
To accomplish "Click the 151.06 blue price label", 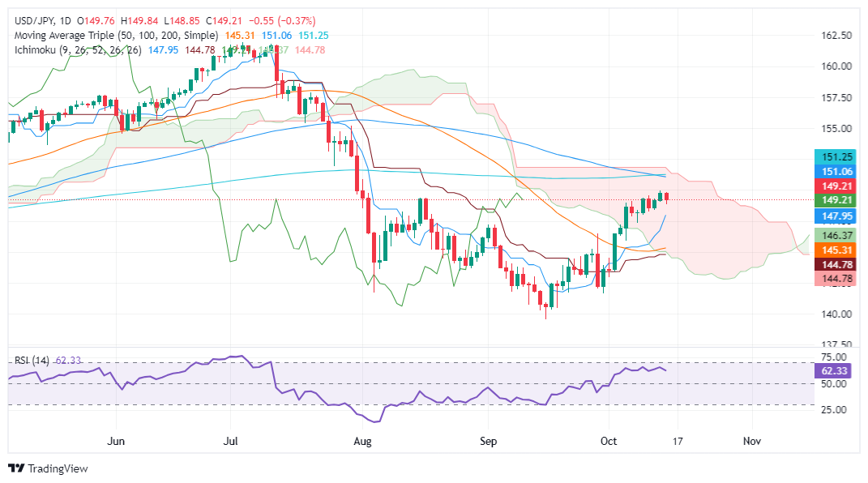I will 836,172.
